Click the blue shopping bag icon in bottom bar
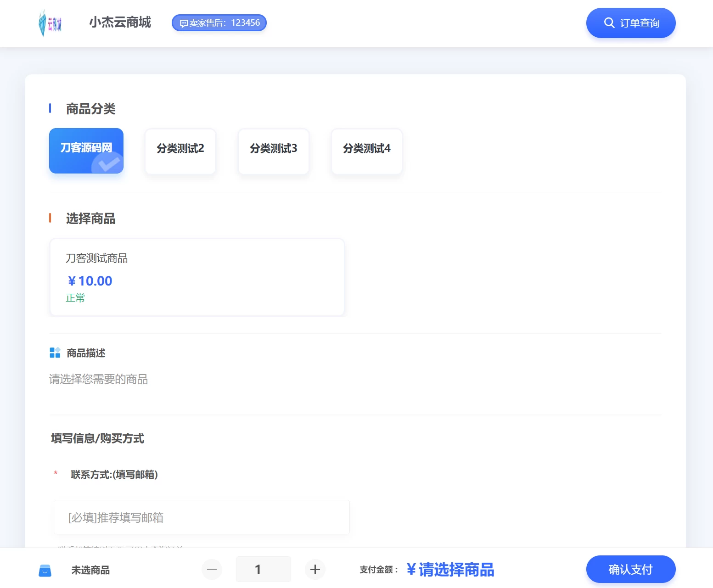This screenshot has width=713, height=588. [x=45, y=570]
